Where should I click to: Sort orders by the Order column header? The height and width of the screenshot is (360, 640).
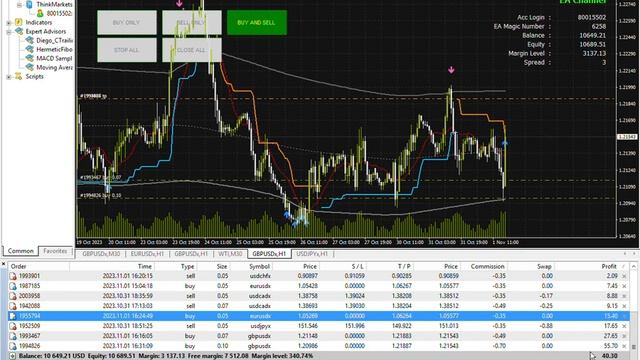39,266
